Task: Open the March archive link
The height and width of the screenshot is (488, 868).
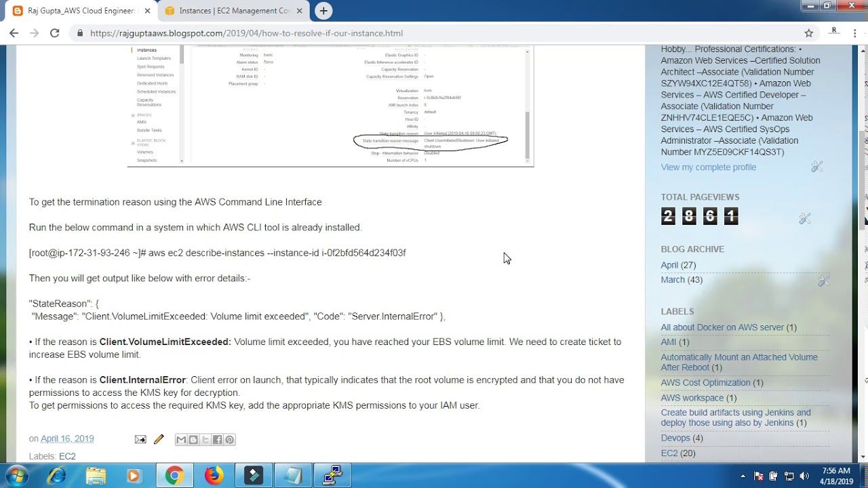Action: [x=673, y=280]
